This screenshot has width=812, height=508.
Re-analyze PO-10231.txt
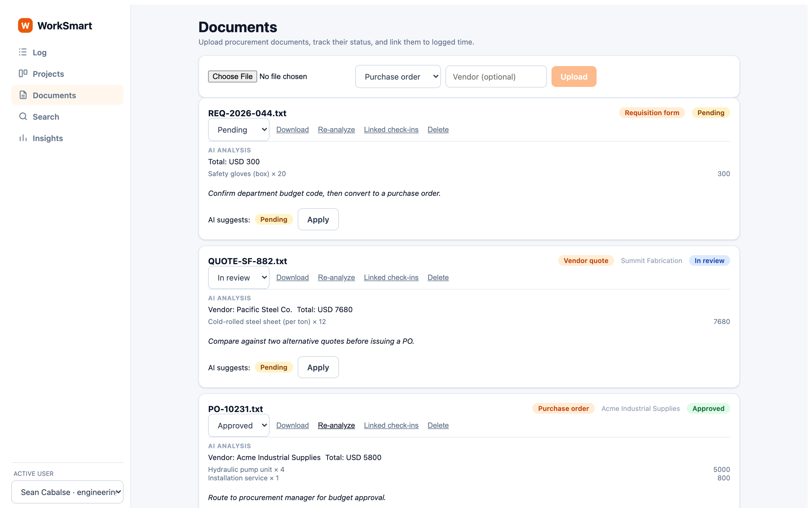click(336, 425)
